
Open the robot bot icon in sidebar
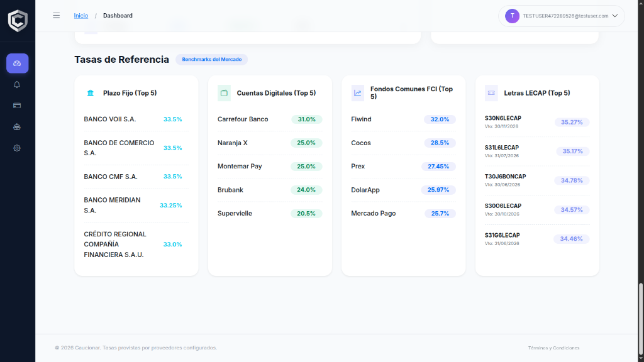click(x=17, y=127)
